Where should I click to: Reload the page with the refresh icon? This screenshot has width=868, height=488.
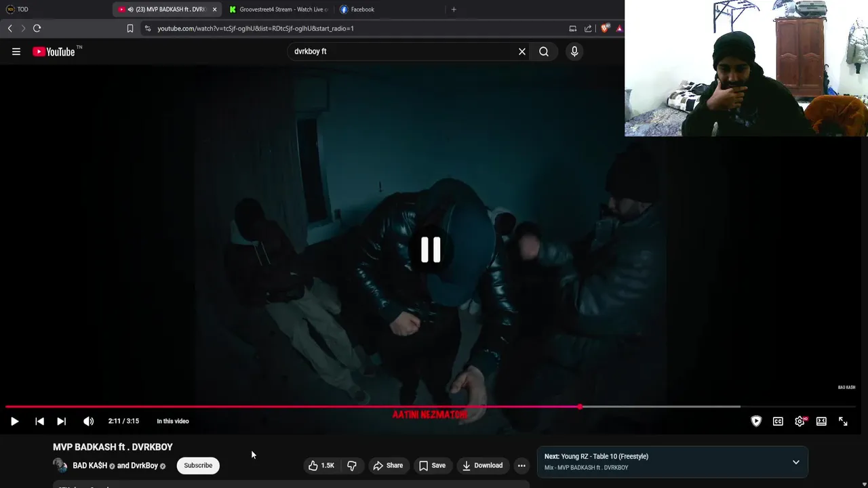[x=37, y=28]
